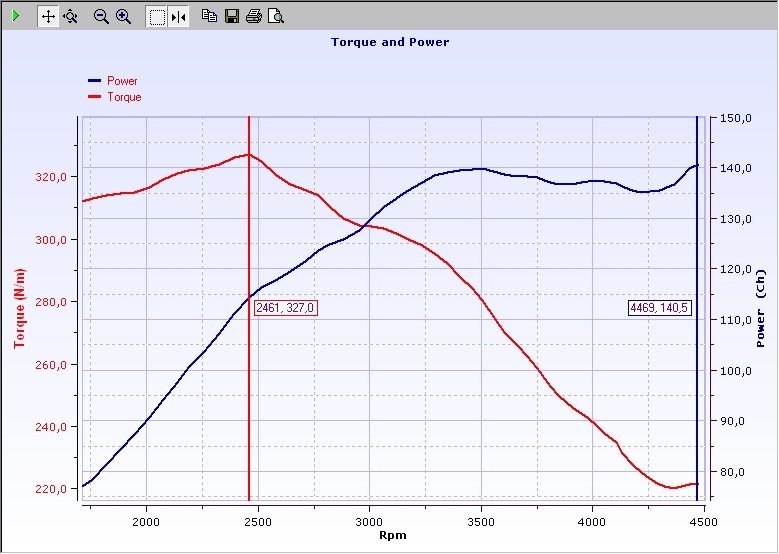The width and height of the screenshot is (779, 554).
Task: Copy the chart to clipboard
Action: pyautogui.click(x=209, y=16)
